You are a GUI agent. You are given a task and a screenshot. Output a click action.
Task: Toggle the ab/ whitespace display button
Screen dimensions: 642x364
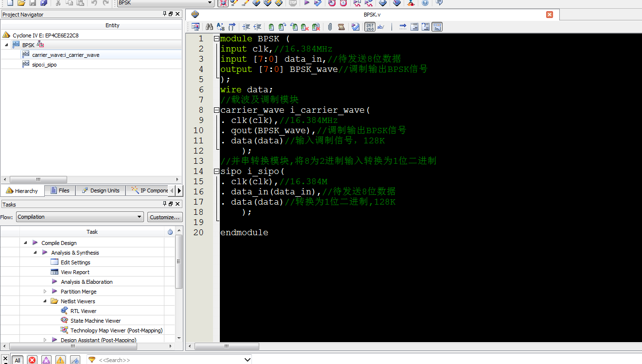tap(381, 27)
